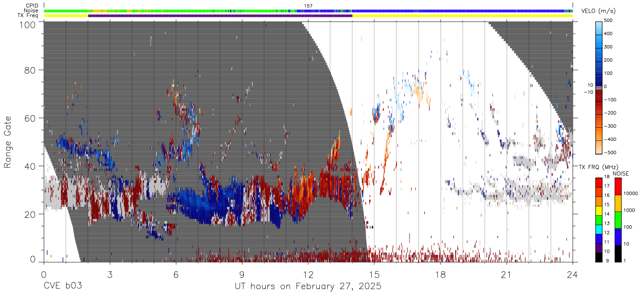Click the NOISE legend label '10000'
The image size is (644, 297).
coord(631,194)
